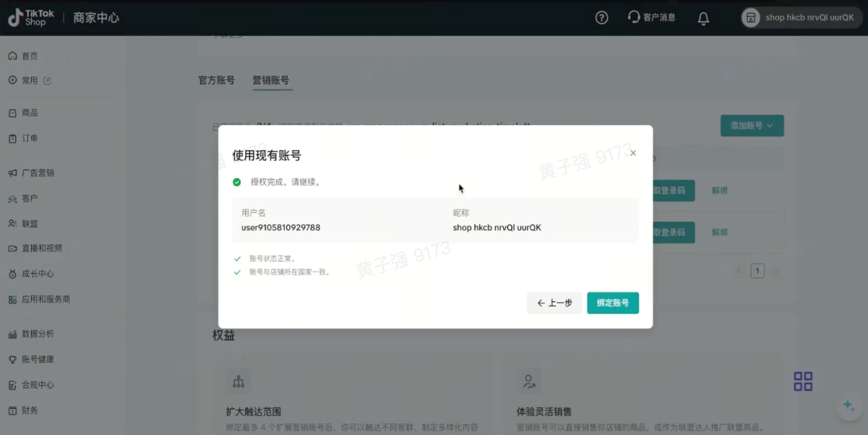The width and height of the screenshot is (868, 435).
Task: Close the 使用现有账号 dialog
Action: 633,153
